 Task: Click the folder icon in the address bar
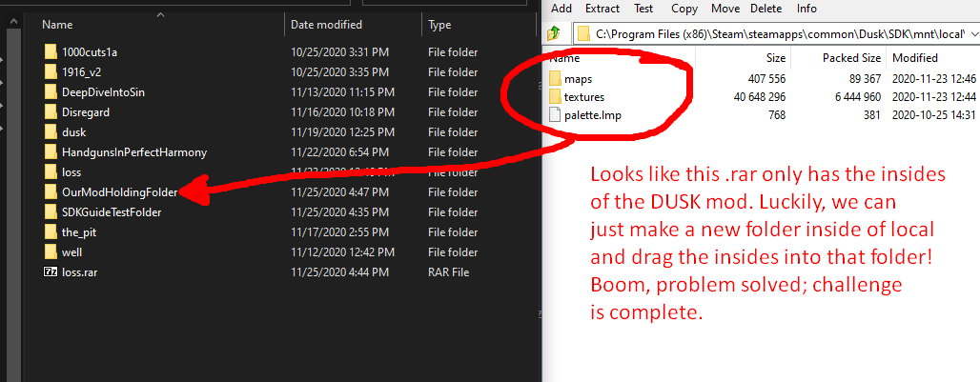[583, 33]
